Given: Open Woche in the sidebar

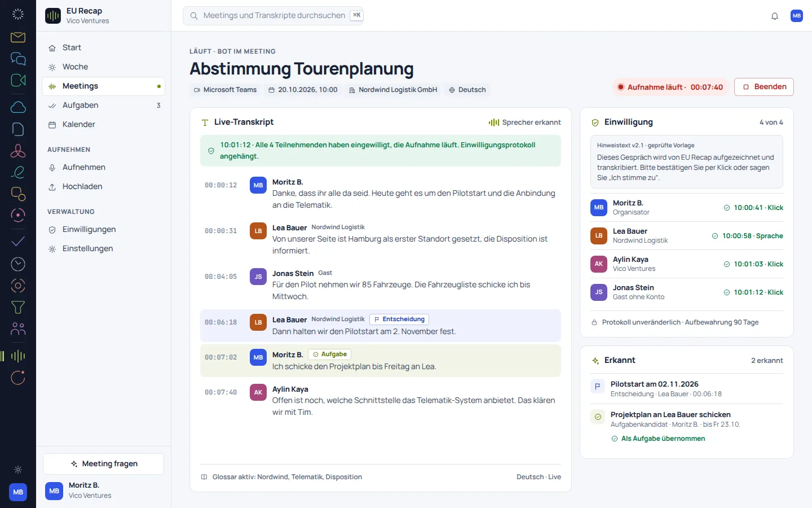Looking at the screenshot, I should point(104,67).
